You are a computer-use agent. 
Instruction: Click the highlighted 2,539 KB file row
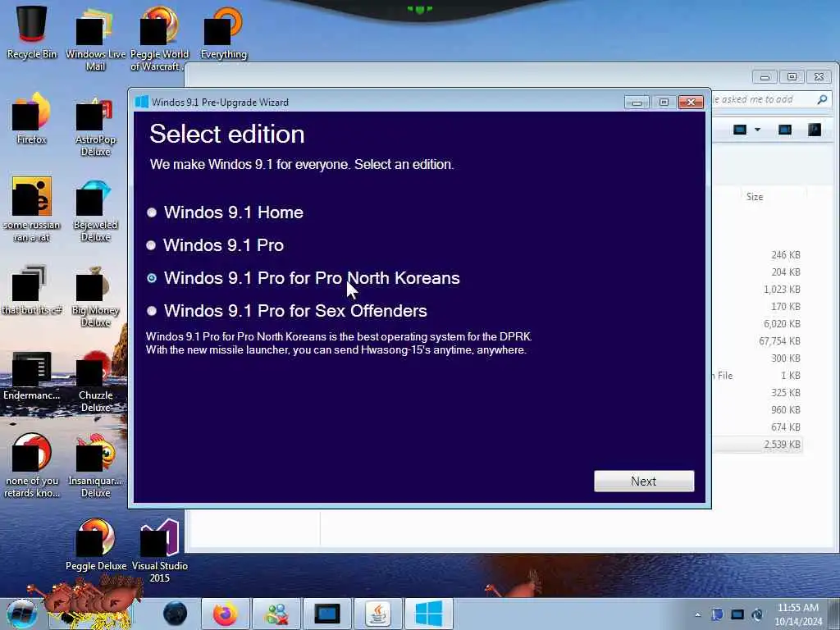(757, 444)
